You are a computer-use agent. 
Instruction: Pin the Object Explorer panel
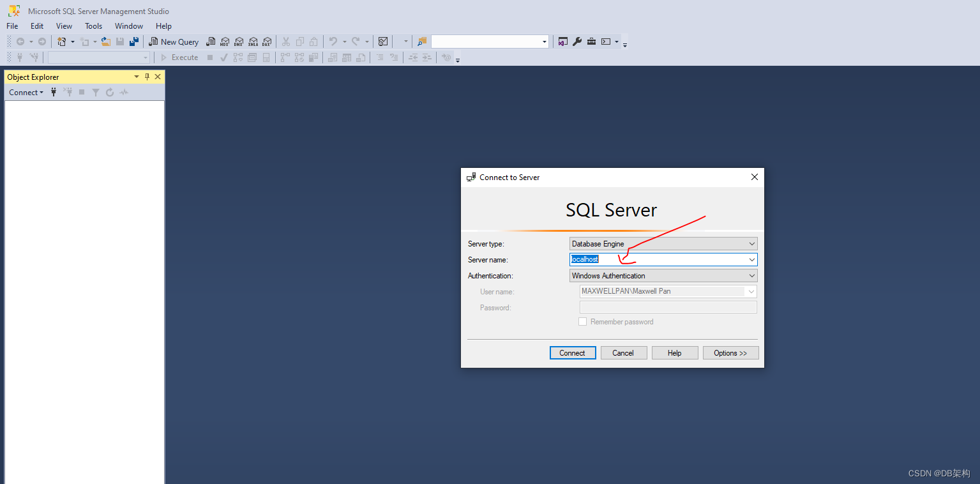tap(147, 77)
